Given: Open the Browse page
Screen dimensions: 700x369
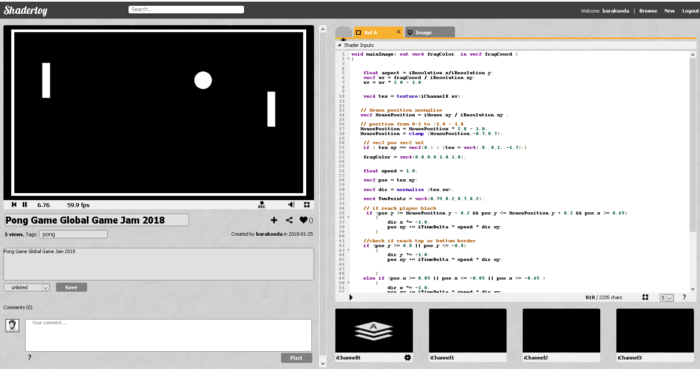Looking at the screenshot, I should click(x=648, y=11).
